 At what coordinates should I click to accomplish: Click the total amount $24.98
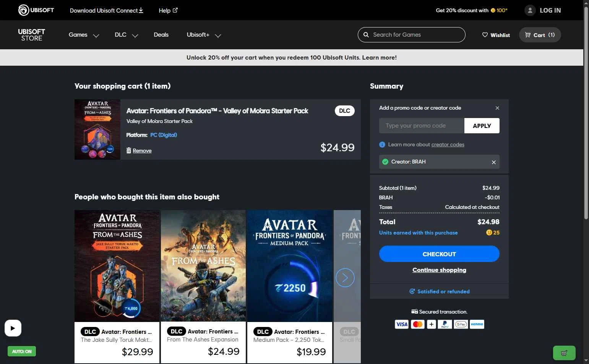[488, 222]
